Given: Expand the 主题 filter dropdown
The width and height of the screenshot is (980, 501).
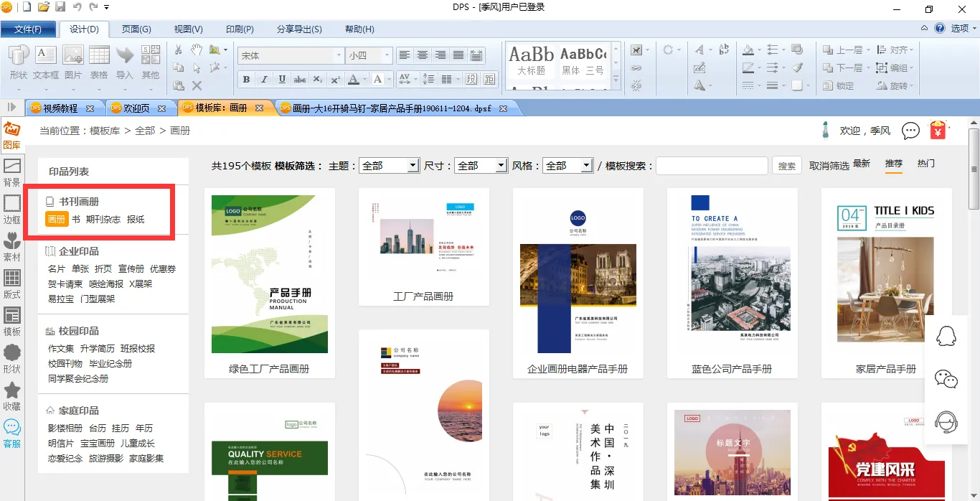Looking at the screenshot, I should (x=413, y=166).
